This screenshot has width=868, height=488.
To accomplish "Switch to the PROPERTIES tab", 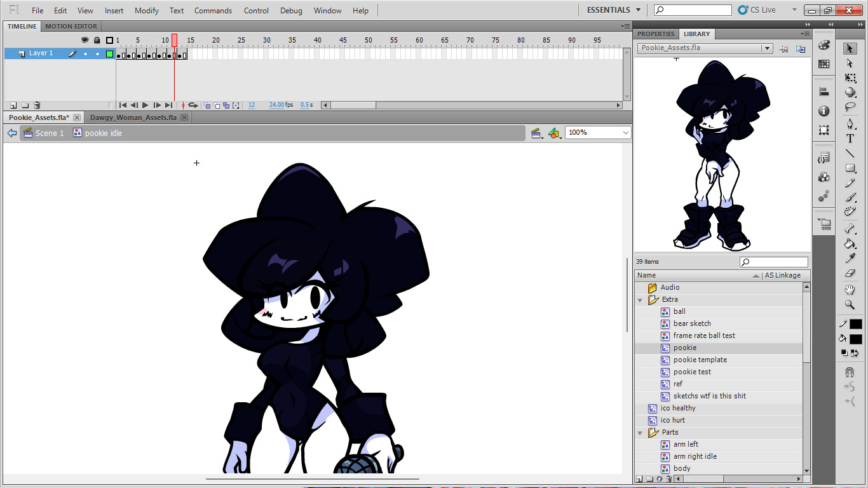I will tap(656, 34).
